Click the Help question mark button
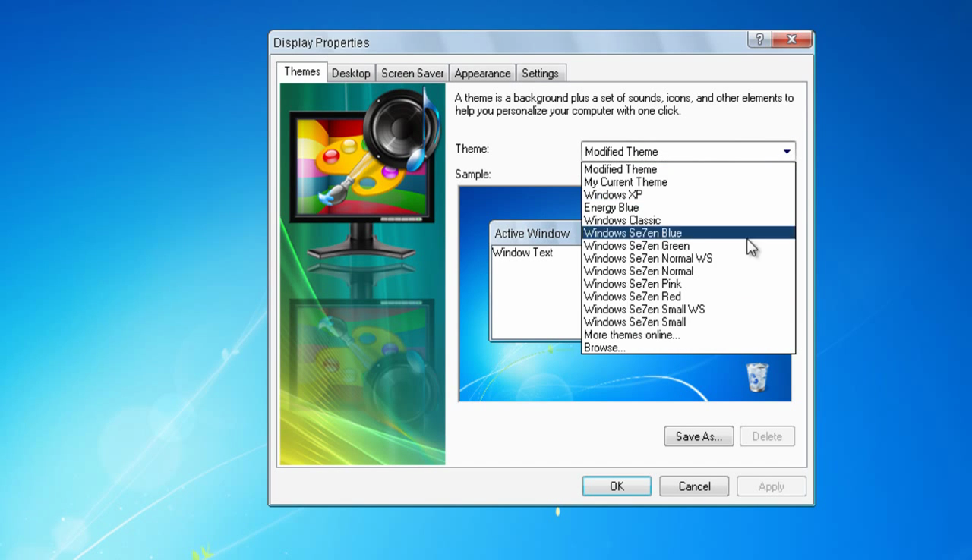This screenshot has width=972, height=560. click(x=760, y=39)
